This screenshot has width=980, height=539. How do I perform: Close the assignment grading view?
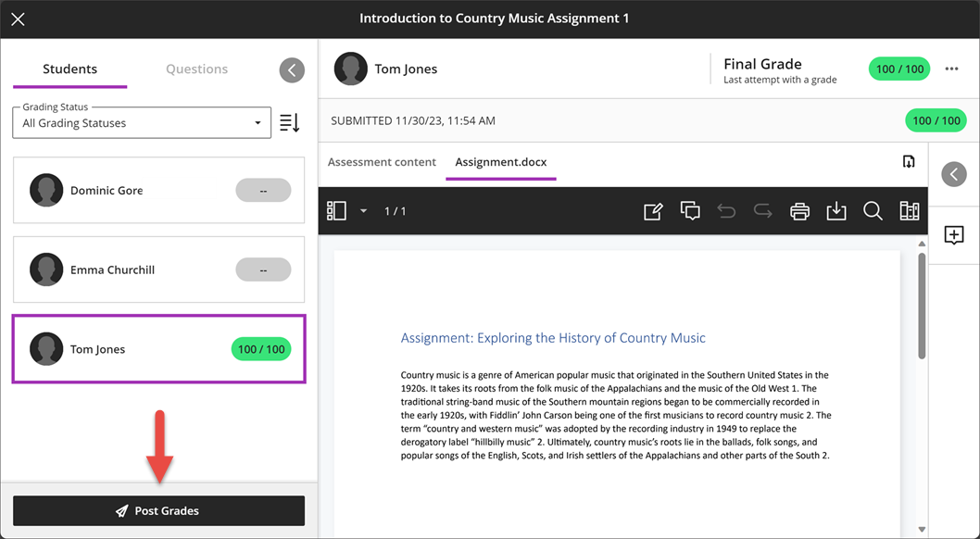point(19,19)
